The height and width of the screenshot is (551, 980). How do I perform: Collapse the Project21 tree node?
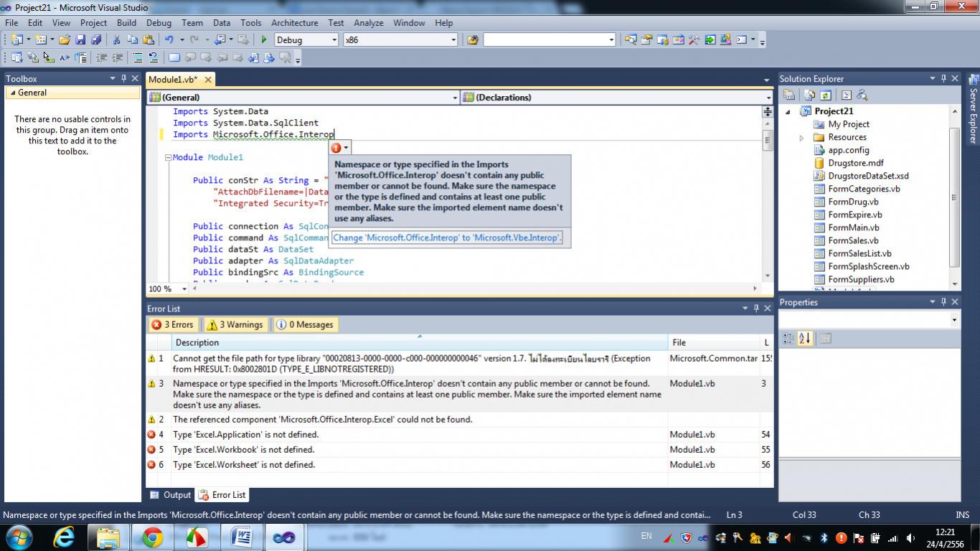tap(788, 111)
